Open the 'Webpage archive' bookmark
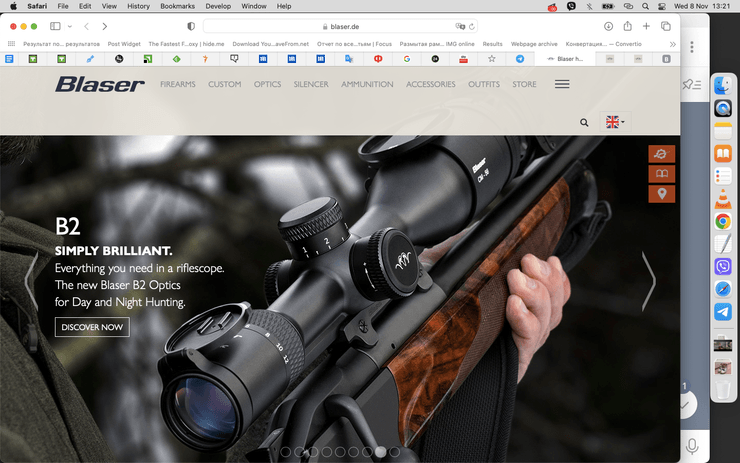 534,44
